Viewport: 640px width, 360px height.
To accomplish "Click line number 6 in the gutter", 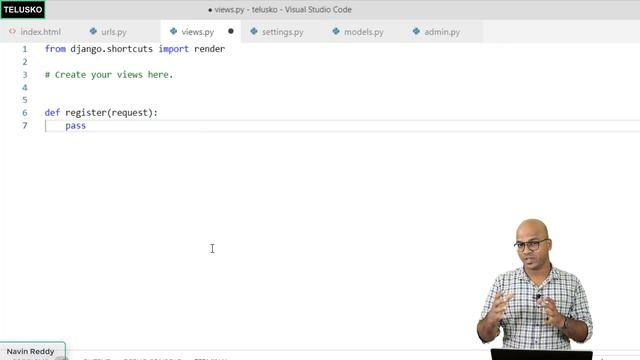I will click(x=25, y=113).
